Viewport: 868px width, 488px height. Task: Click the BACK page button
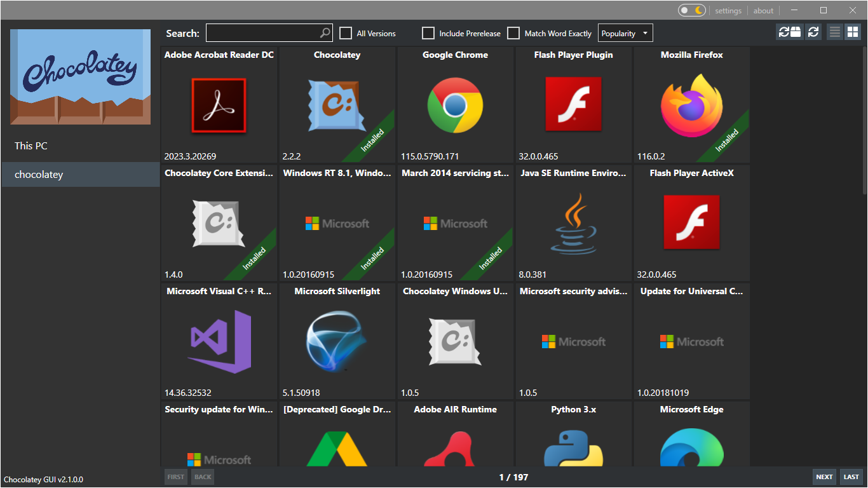click(203, 477)
